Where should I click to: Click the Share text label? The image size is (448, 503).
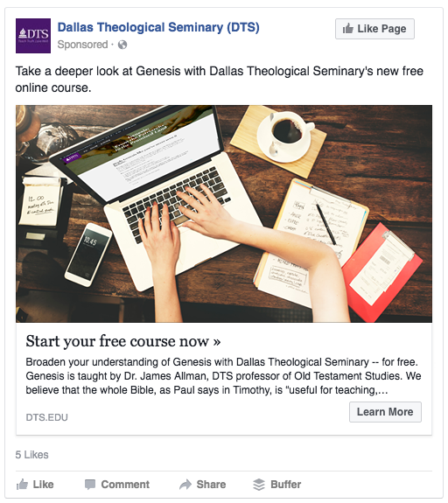coord(211,485)
